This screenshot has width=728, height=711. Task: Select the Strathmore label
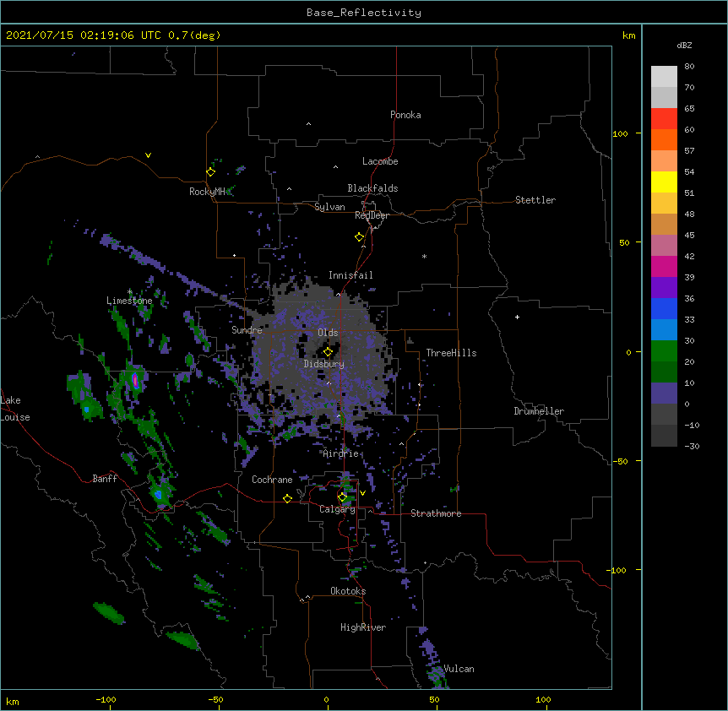[x=436, y=513]
